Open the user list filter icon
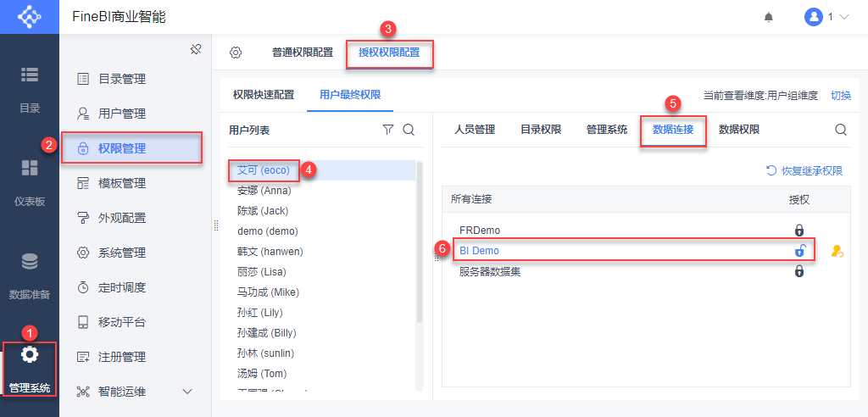This screenshot has width=868, height=417. [388, 130]
